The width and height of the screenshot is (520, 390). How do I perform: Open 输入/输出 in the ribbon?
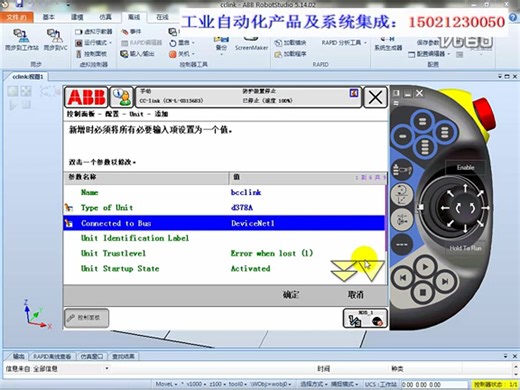point(137,54)
